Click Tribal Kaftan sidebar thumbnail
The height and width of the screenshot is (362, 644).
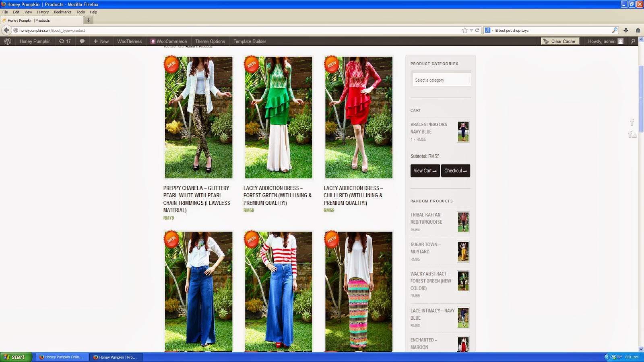pyautogui.click(x=463, y=222)
